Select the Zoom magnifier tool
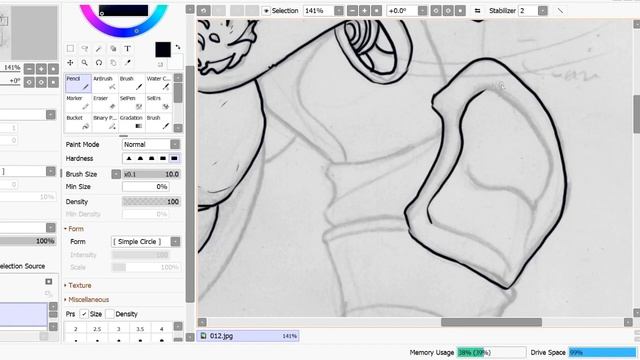 click(x=84, y=62)
